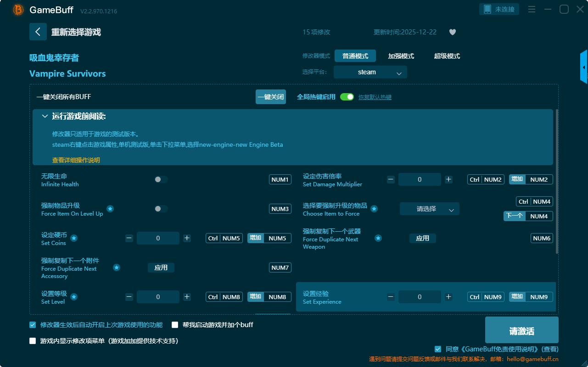
Task: Click the GameBuff logo icon
Action: 18,10
